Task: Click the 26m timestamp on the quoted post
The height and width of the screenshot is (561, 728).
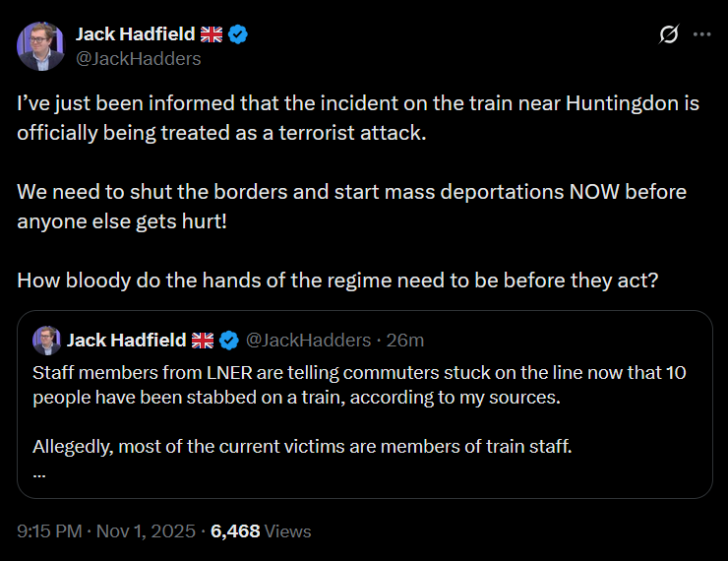Action: tap(406, 341)
